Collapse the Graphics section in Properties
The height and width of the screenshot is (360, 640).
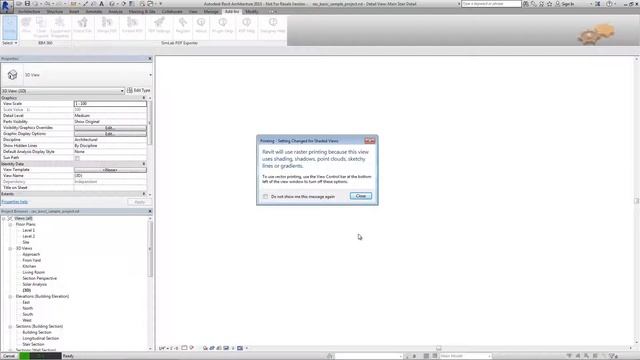144,98
